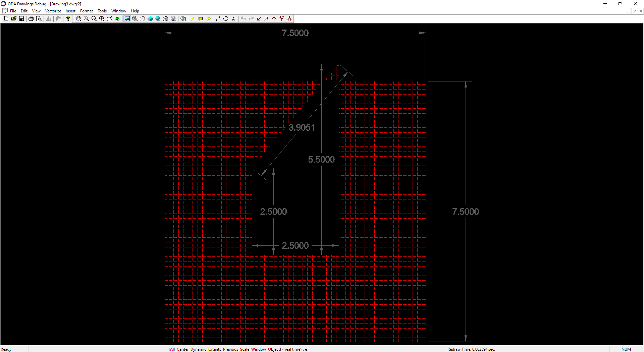Open print preview

coord(39,19)
